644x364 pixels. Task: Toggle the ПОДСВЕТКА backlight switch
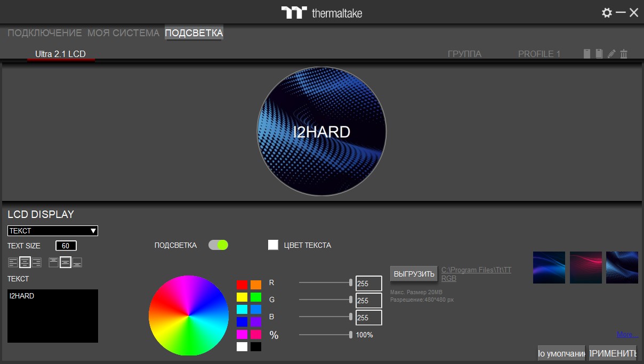[218, 245]
